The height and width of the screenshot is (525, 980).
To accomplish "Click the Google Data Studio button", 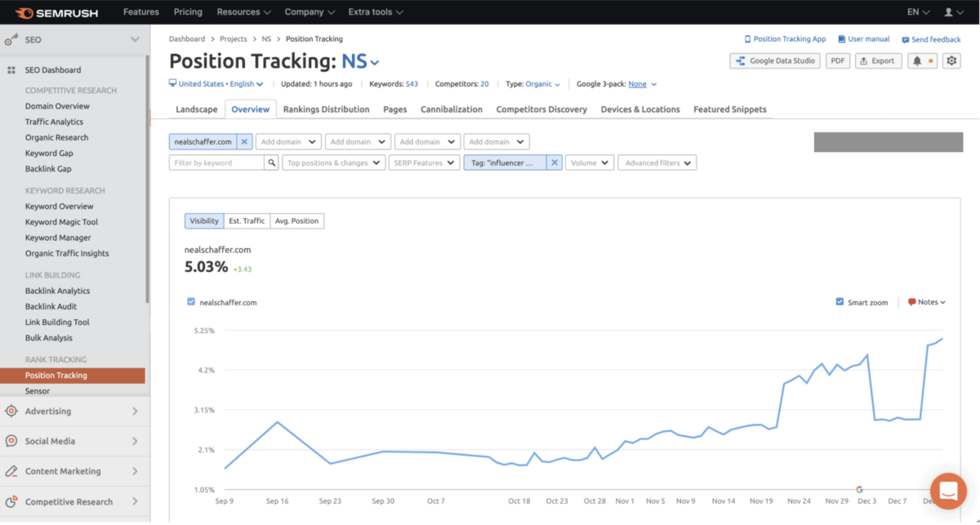I will coord(774,61).
